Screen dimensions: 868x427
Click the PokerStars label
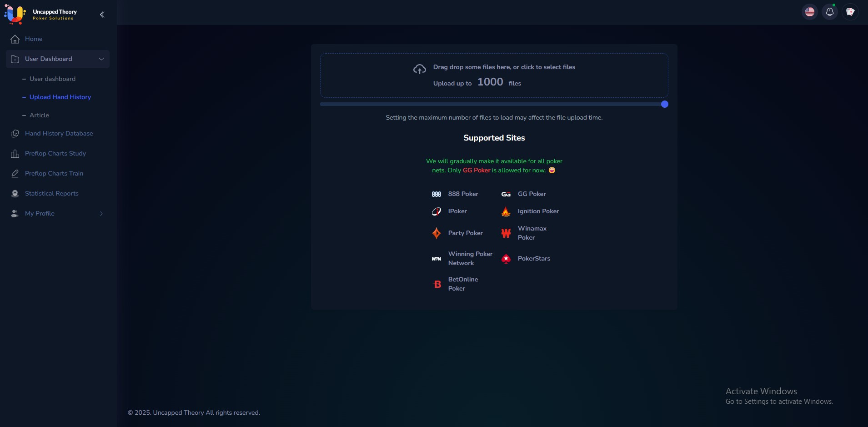pyautogui.click(x=534, y=259)
